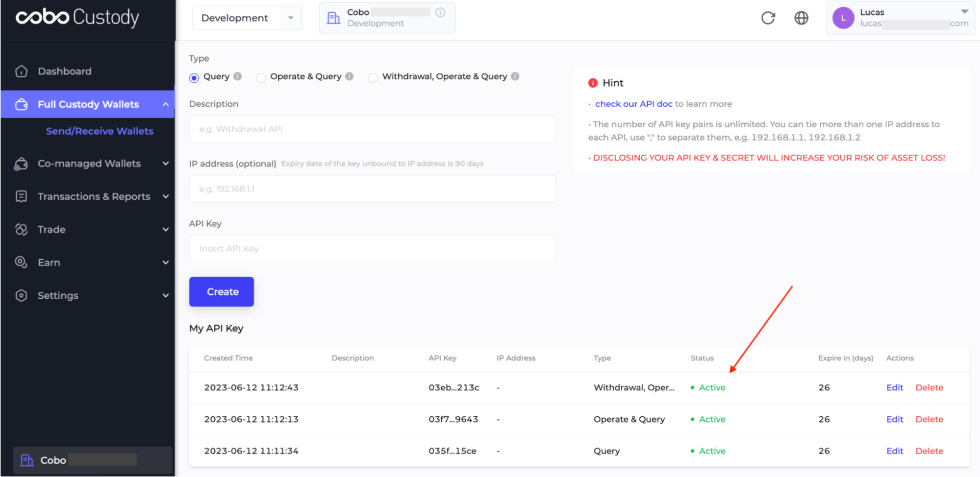Viewport: 980px width, 477px height.
Task: Click the '03eb...213c' API key cell
Action: [453, 387]
